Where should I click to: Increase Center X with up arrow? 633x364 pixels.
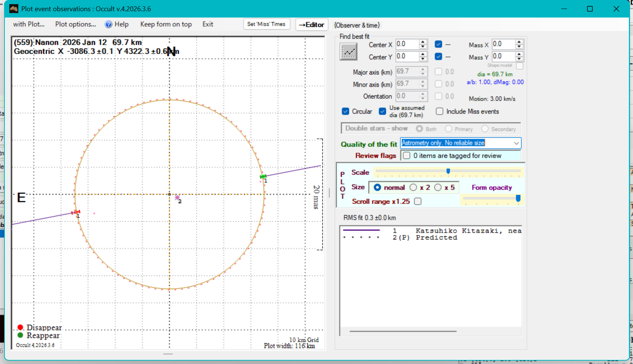[423, 42]
